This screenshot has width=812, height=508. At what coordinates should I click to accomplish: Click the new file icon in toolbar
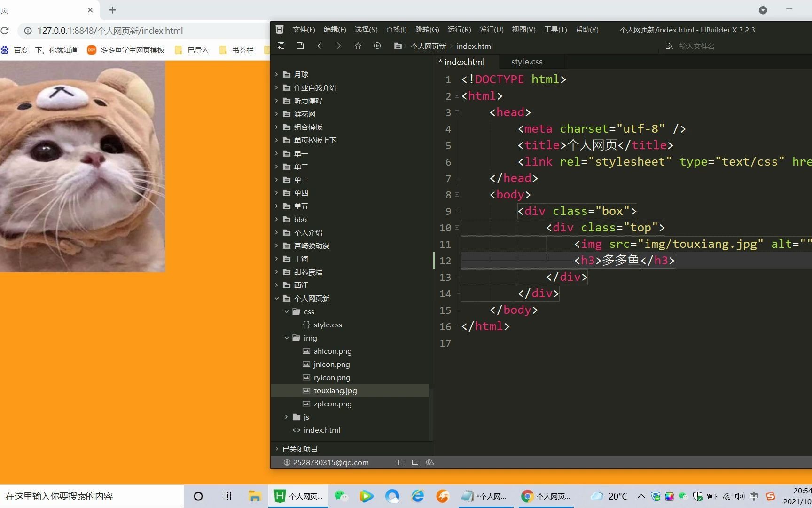coord(281,46)
